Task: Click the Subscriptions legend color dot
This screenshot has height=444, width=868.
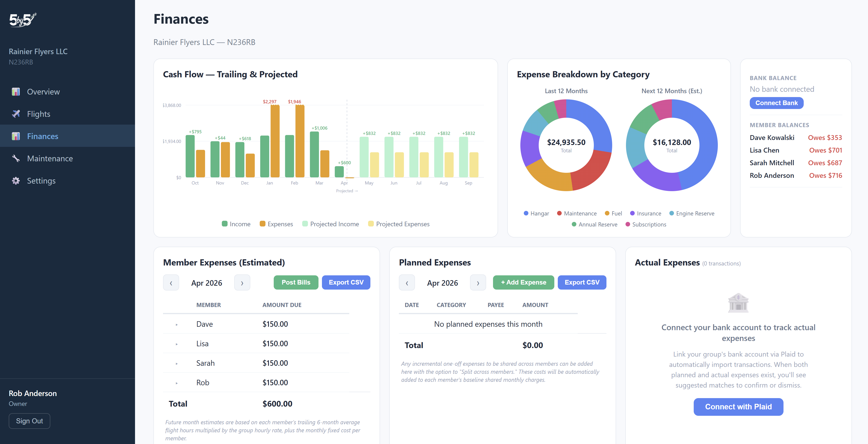Action: click(627, 224)
